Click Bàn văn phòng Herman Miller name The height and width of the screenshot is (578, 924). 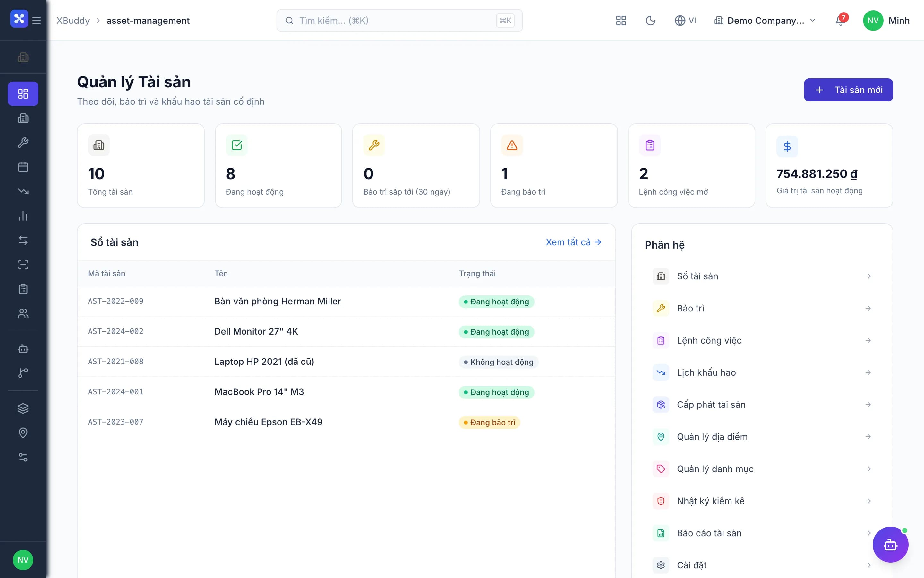point(278,301)
